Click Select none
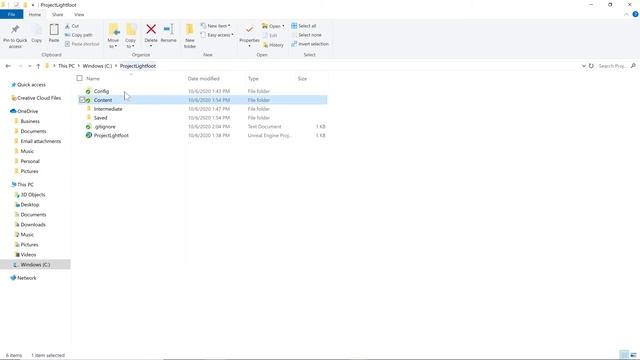This screenshot has height=360, width=640. [x=307, y=35]
